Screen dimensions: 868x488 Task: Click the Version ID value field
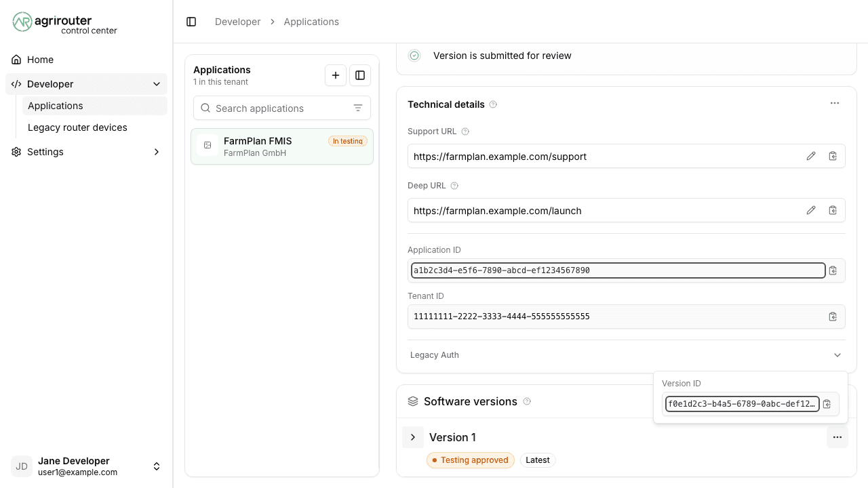tap(743, 404)
